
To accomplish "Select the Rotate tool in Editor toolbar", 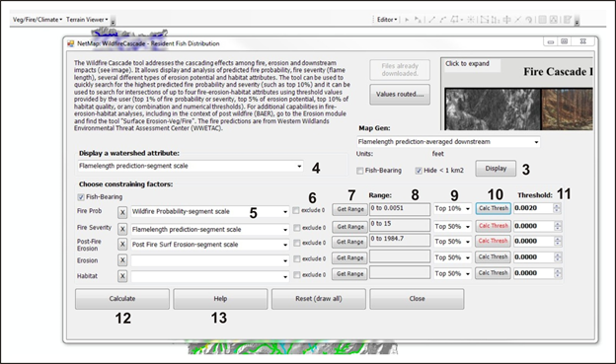I will click(529, 20).
